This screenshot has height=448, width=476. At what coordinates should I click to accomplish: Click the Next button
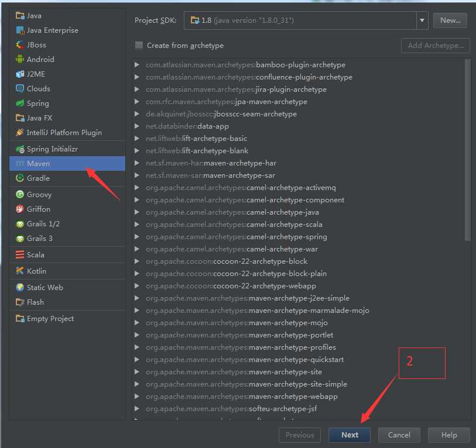(x=350, y=435)
